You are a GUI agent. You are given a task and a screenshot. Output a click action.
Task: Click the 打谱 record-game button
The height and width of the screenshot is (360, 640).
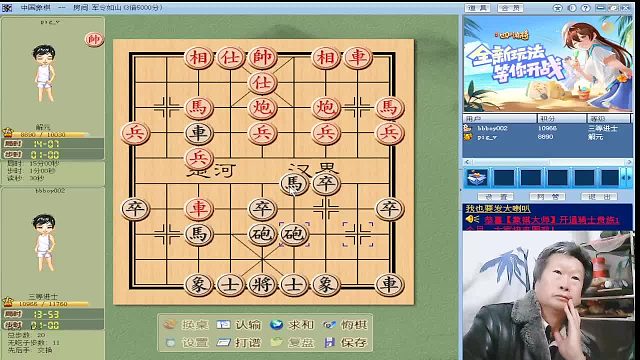(239, 342)
